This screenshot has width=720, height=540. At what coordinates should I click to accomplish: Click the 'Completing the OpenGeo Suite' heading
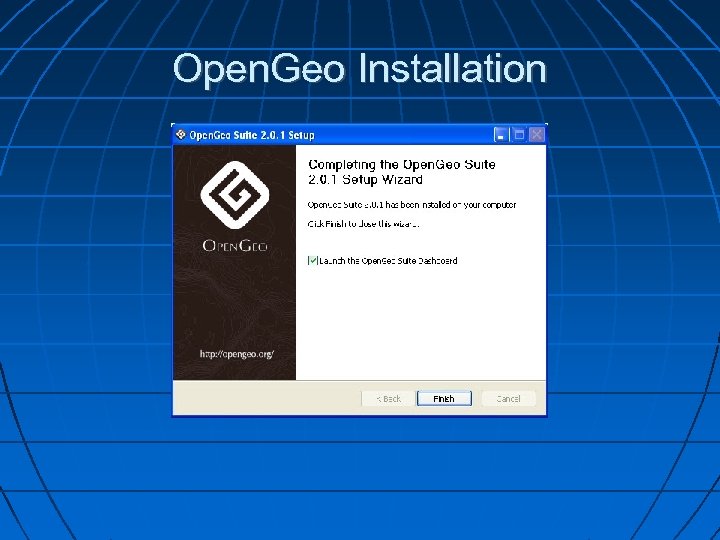pyautogui.click(x=402, y=164)
